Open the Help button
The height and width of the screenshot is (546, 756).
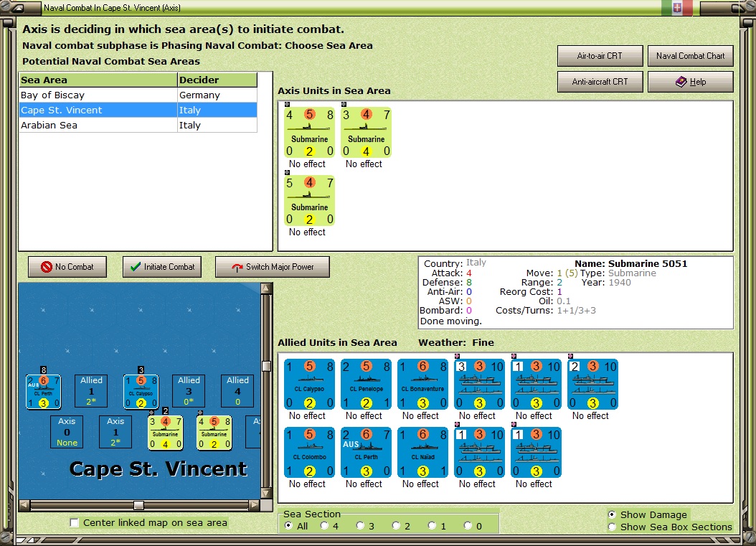(691, 82)
